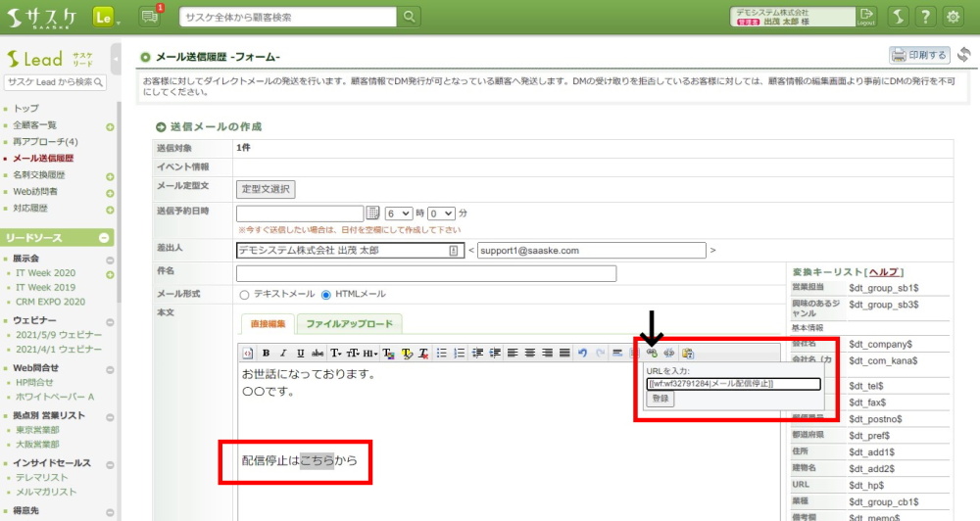Image resolution: width=980 pixels, height=521 pixels.
Task: Open メール送信履歴 in sidebar menu
Action: (x=43, y=158)
